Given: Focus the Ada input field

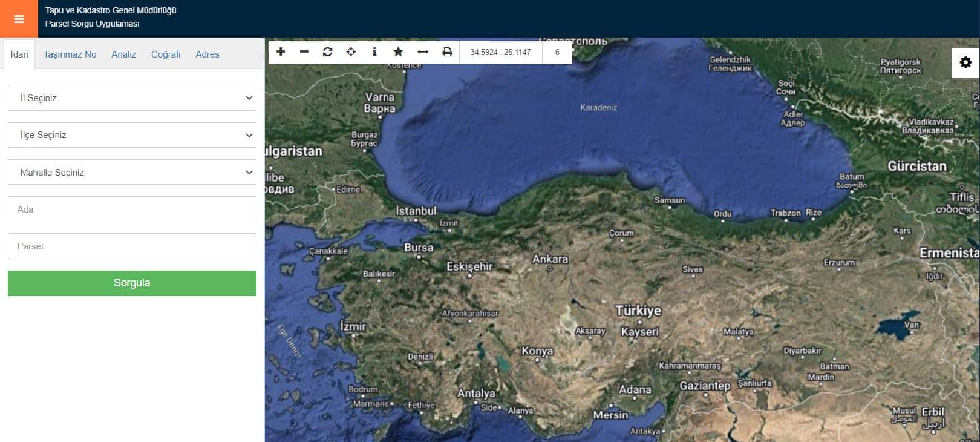Looking at the screenshot, I should [132, 209].
